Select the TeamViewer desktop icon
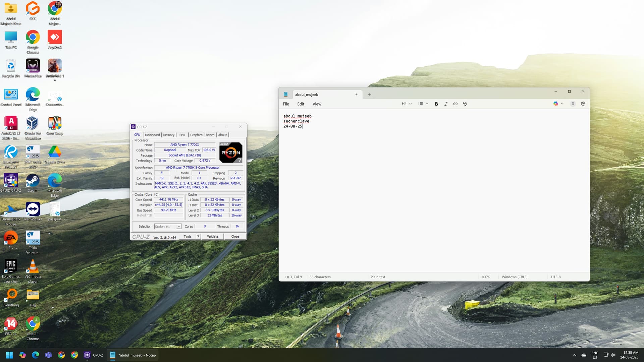This screenshot has width=644, height=362. pyautogui.click(x=33, y=212)
